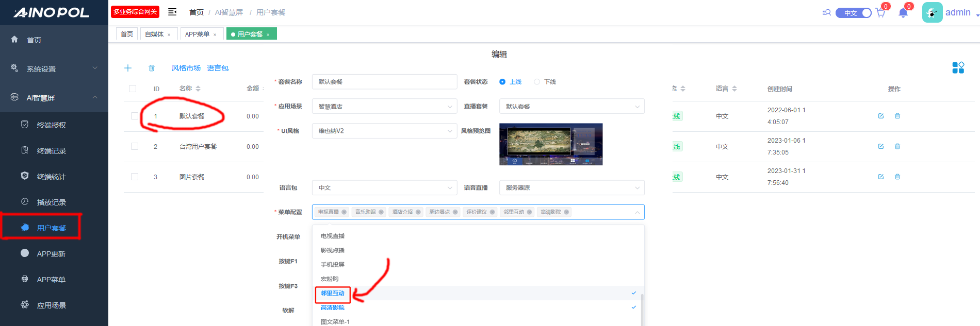Expand the 系统设置 sidebar menu

coord(54,68)
